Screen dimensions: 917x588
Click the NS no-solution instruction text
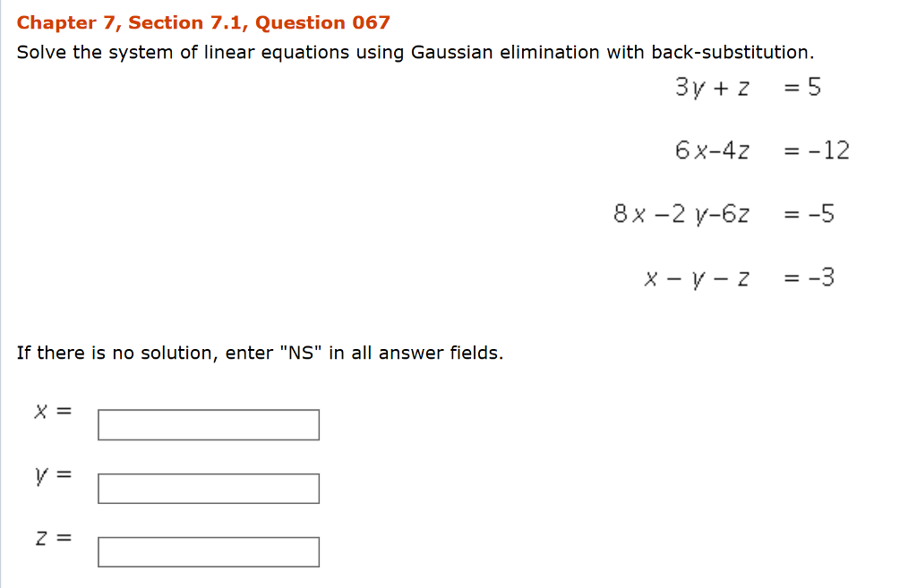[x=260, y=352]
